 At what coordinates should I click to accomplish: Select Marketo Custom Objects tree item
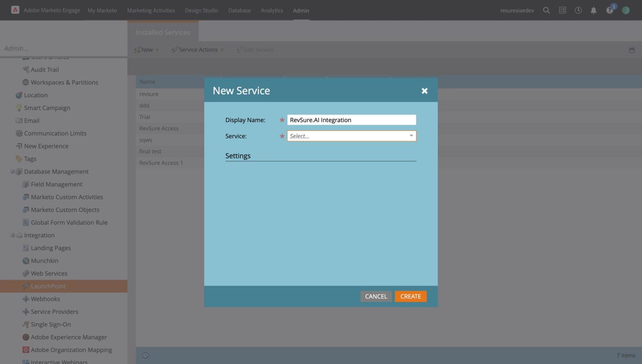pos(65,210)
